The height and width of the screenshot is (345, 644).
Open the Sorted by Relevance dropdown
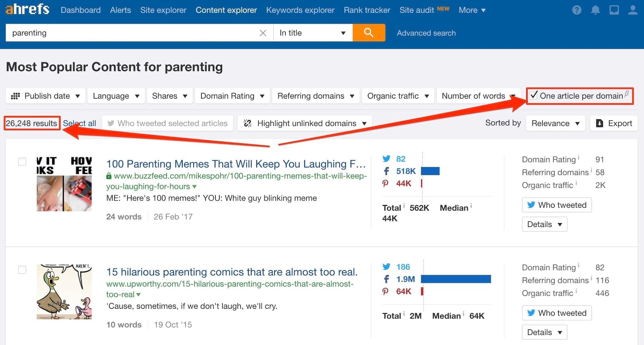pyautogui.click(x=555, y=123)
